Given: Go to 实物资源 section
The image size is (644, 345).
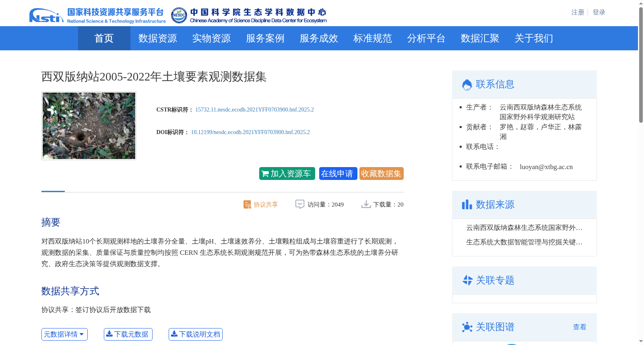Looking at the screenshot, I should coord(211,38).
